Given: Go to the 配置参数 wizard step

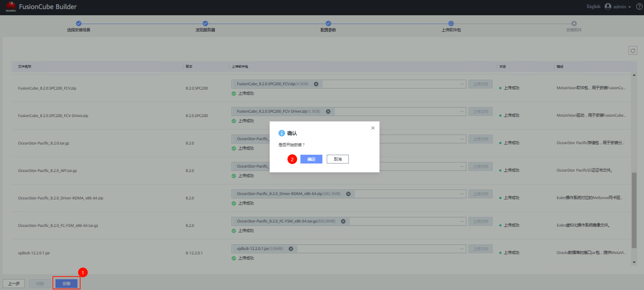Looking at the screenshot, I should (328, 23).
